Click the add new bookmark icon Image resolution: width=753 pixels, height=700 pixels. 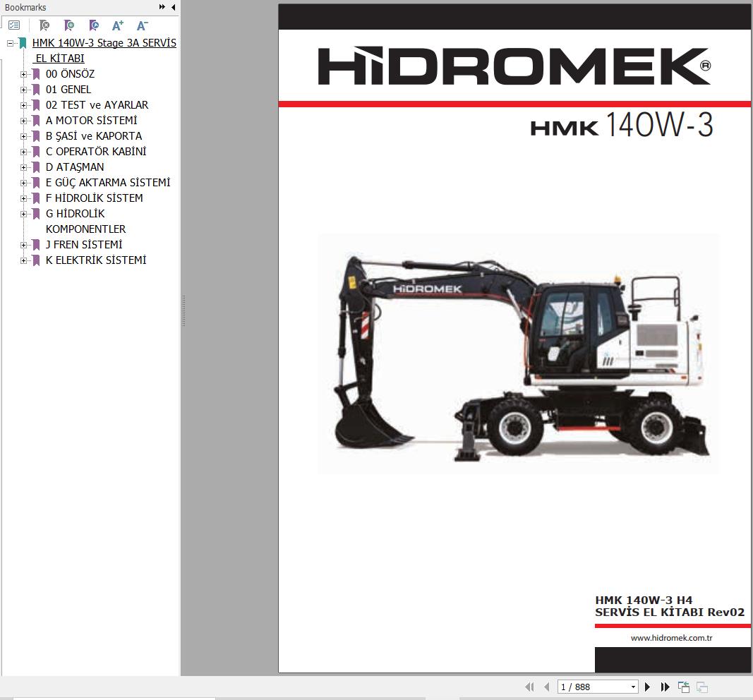(x=68, y=25)
